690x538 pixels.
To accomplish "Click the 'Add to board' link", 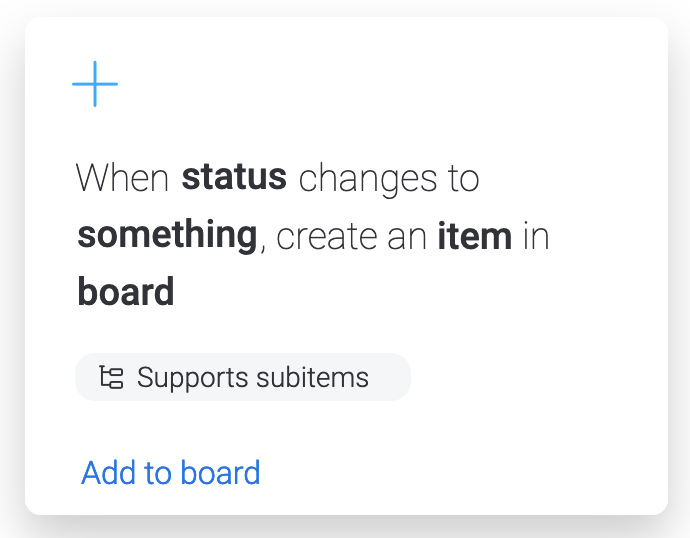I will [x=171, y=472].
